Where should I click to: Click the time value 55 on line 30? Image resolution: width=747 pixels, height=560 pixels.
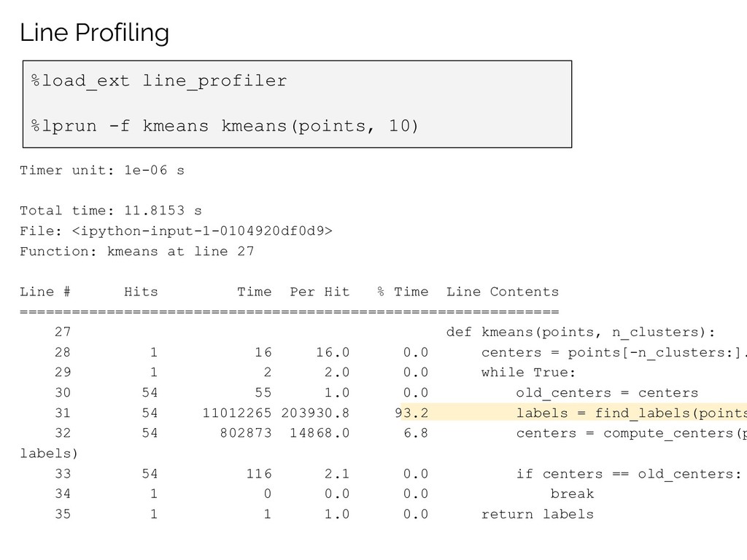click(x=263, y=393)
